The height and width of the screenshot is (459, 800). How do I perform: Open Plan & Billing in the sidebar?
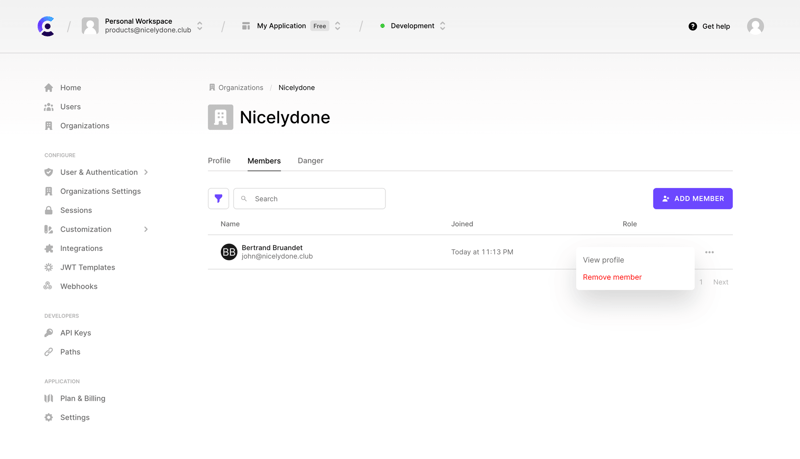[x=83, y=398]
